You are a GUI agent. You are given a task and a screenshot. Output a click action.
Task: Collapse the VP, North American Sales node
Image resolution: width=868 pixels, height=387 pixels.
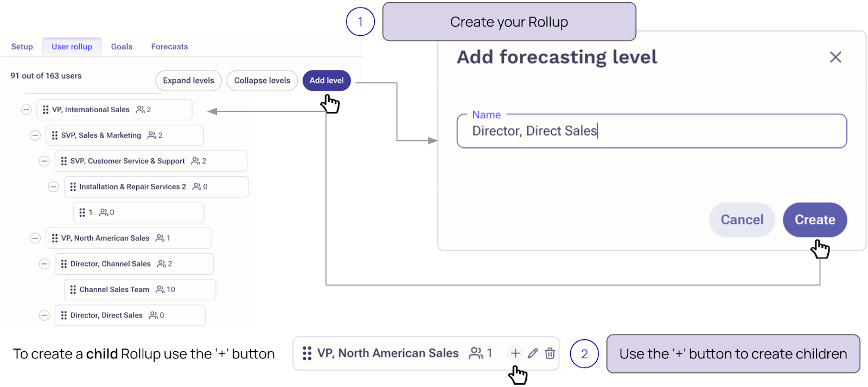[35, 238]
